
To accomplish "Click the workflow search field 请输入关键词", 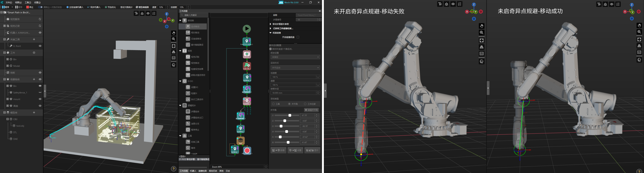I will (x=195, y=15).
